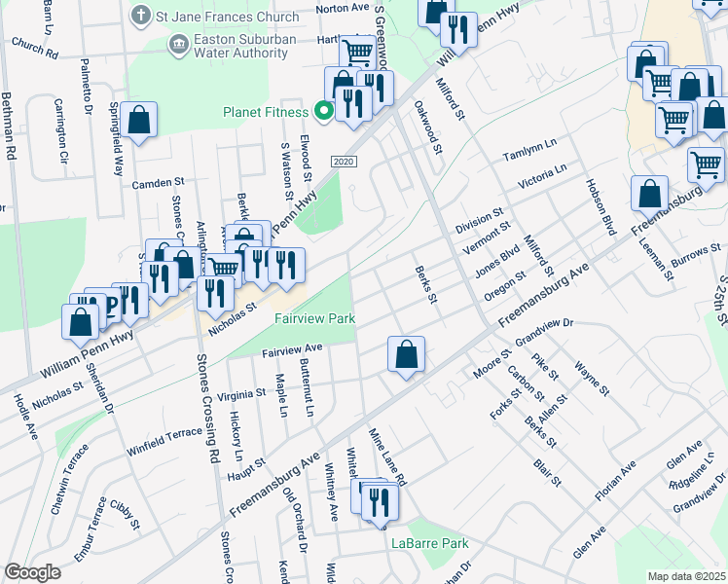The height and width of the screenshot is (584, 728).
Task: Click the Map data ©2025 attribution
Action: (686, 576)
